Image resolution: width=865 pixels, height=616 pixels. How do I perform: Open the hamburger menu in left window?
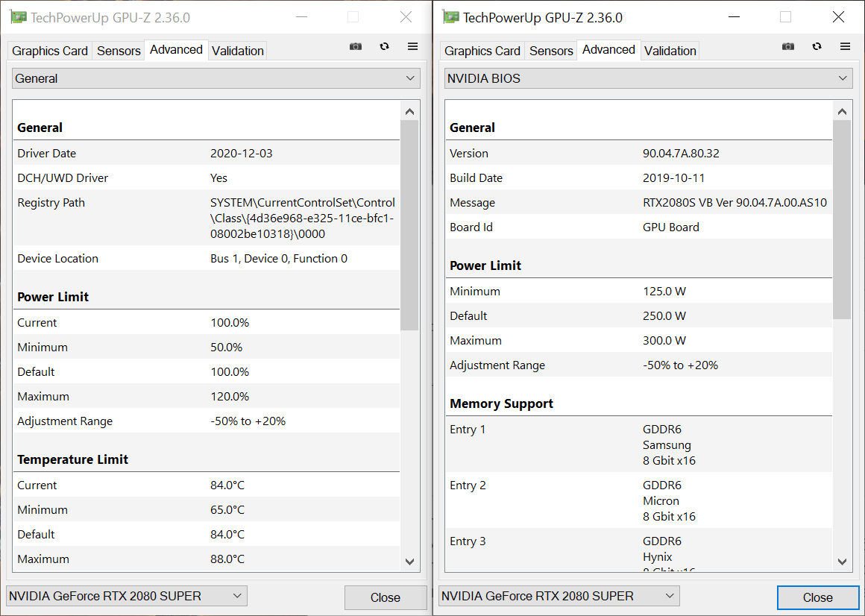(412, 46)
